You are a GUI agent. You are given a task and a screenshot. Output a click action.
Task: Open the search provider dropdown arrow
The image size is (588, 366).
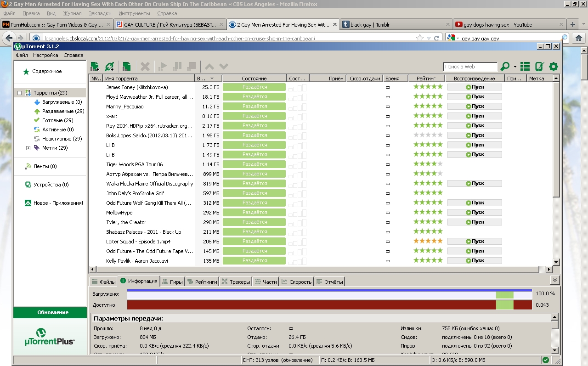(515, 67)
